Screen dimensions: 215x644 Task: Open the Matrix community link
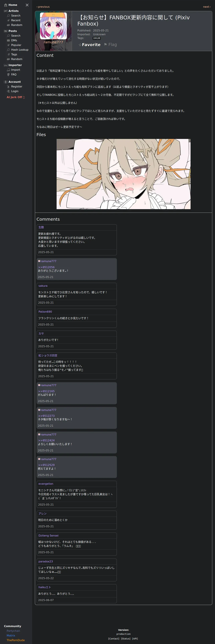(x=11, y=635)
